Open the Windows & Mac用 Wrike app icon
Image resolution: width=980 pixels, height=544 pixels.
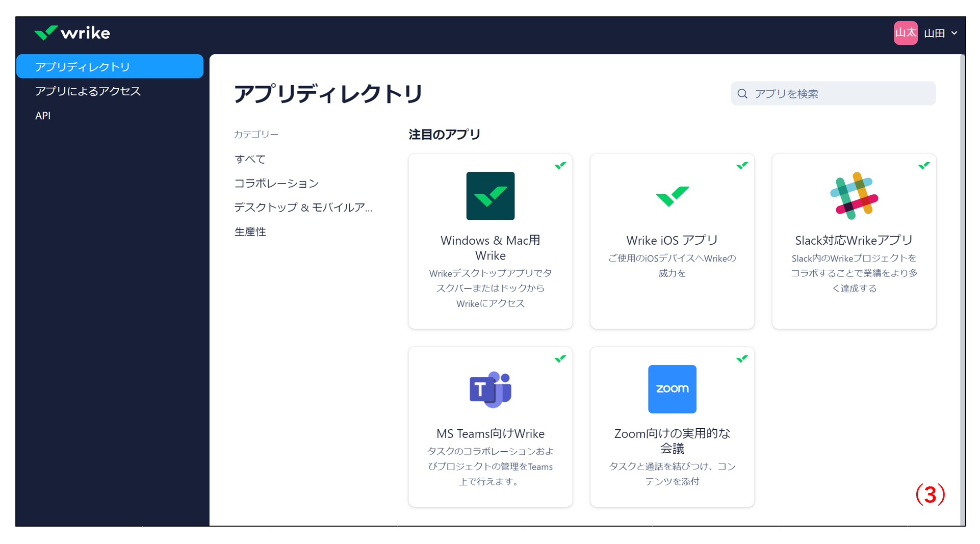(x=489, y=196)
